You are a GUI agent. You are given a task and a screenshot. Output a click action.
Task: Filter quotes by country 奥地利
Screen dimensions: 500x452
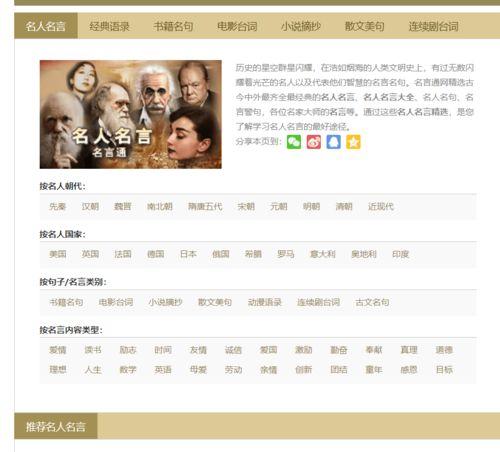click(364, 254)
